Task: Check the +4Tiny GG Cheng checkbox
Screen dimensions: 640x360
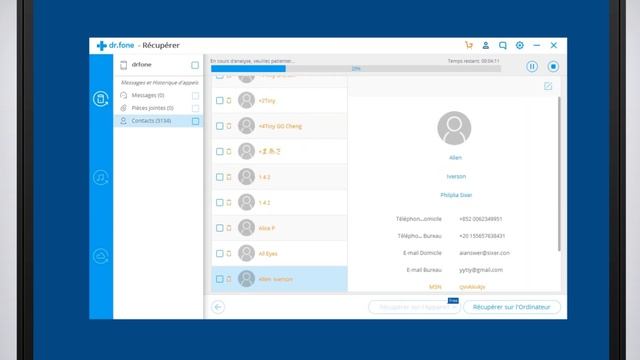Action: (220, 126)
